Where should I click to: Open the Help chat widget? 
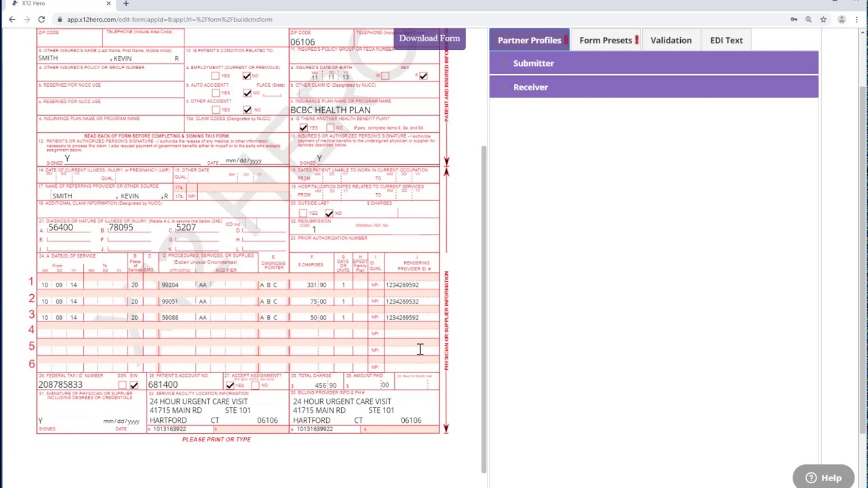pyautogui.click(x=823, y=478)
